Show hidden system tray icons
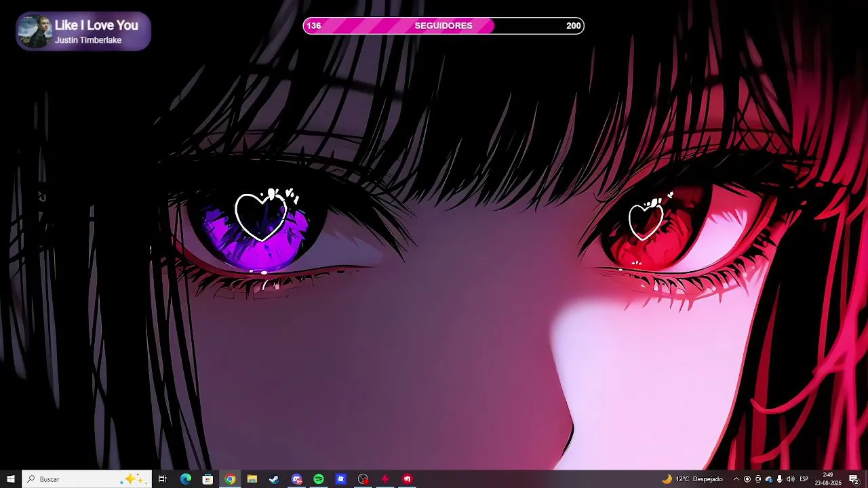The width and height of the screenshot is (868, 488). [736, 479]
